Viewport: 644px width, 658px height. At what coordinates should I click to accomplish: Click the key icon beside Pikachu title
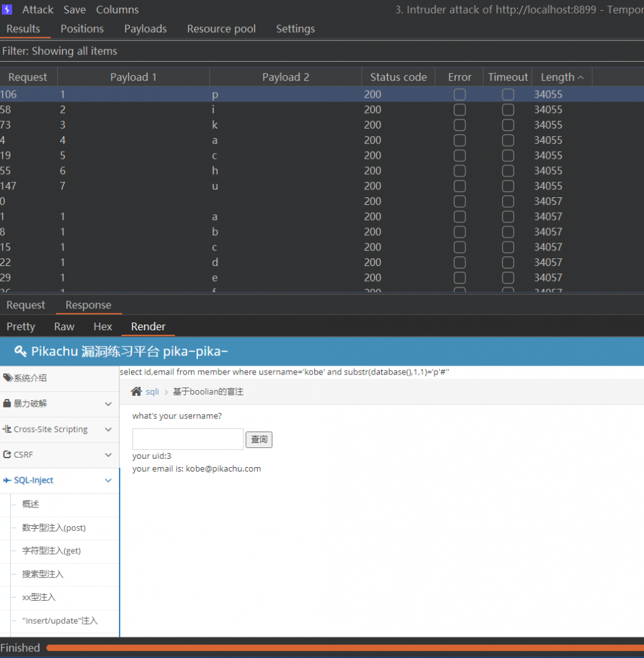coord(21,351)
